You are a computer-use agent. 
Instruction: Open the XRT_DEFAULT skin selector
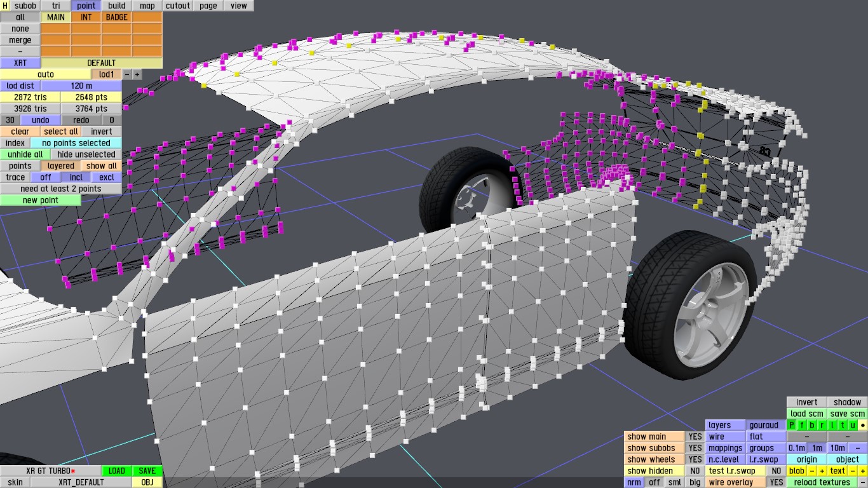[x=81, y=482]
